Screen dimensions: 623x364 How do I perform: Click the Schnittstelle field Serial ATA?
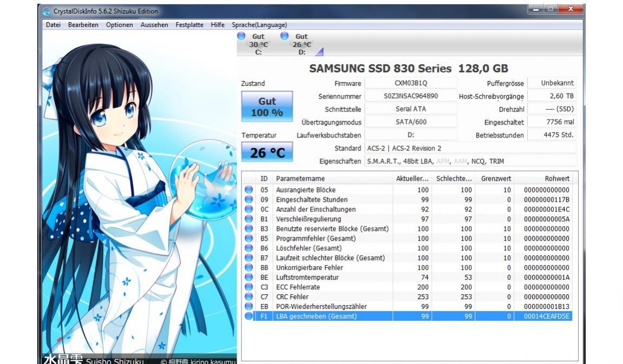click(x=411, y=109)
